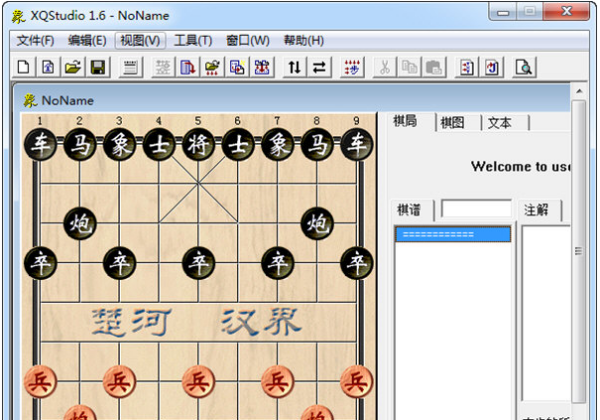The image size is (600, 420).
Task: Click the Open folder toolbar icon
Action: point(72,67)
